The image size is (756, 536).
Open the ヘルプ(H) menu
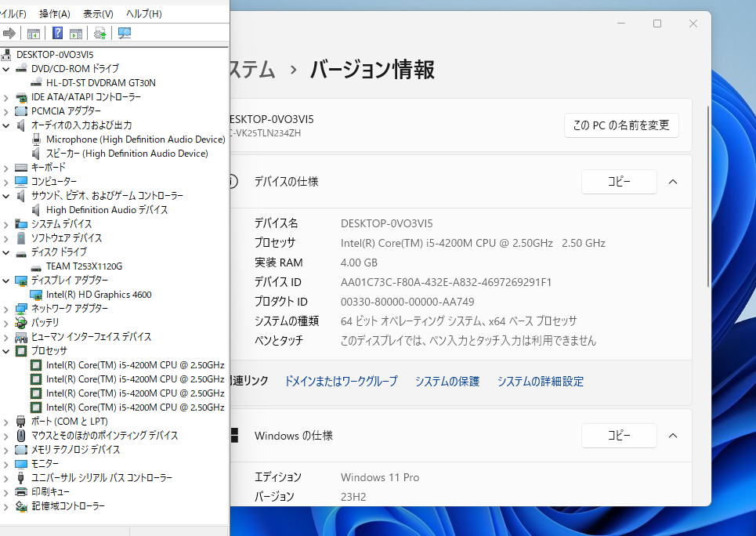click(x=143, y=13)
